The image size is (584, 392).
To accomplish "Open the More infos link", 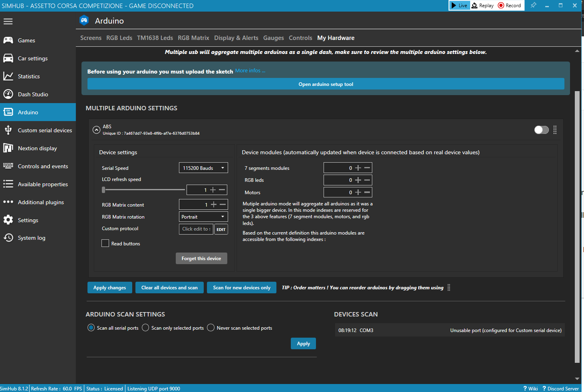I will point(250,70).
